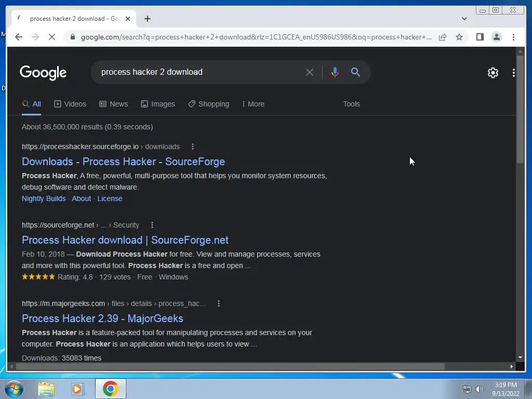Switch to the Videos tab

pos(70,104)
